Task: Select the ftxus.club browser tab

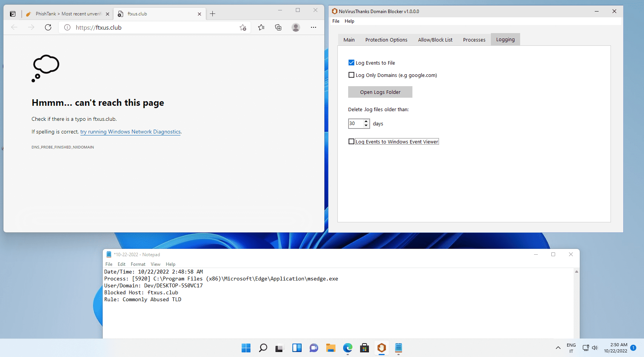Action: (x=159, y=14)
